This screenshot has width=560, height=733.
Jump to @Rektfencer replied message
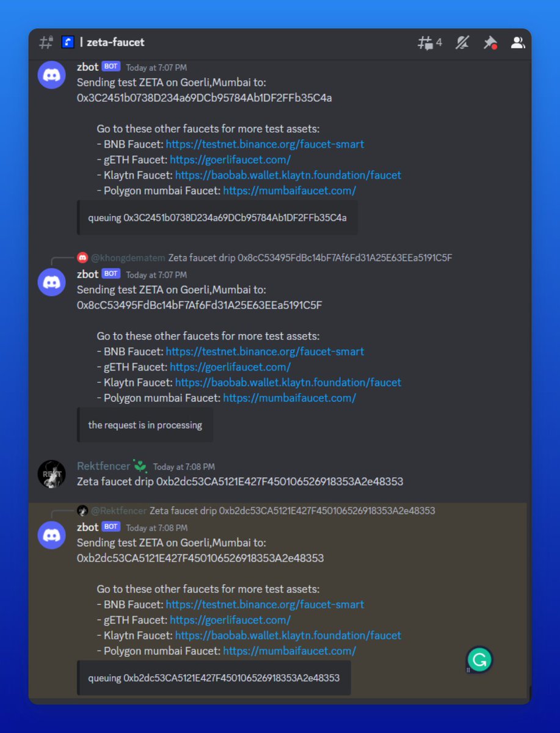tap(293, 511)
